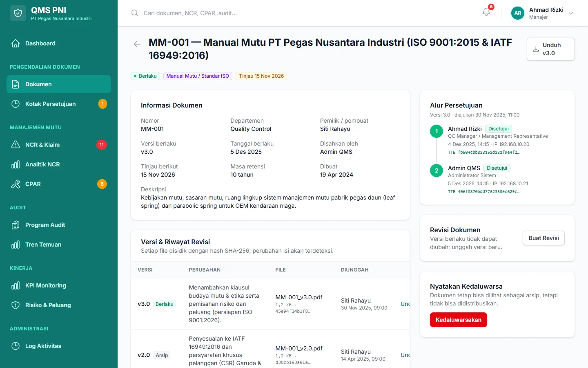The height and width of the screenshot is (368, 588).
Task: Click the Program Audit clipboard icon
Action: pyautogui.click(x=16, y=225)
